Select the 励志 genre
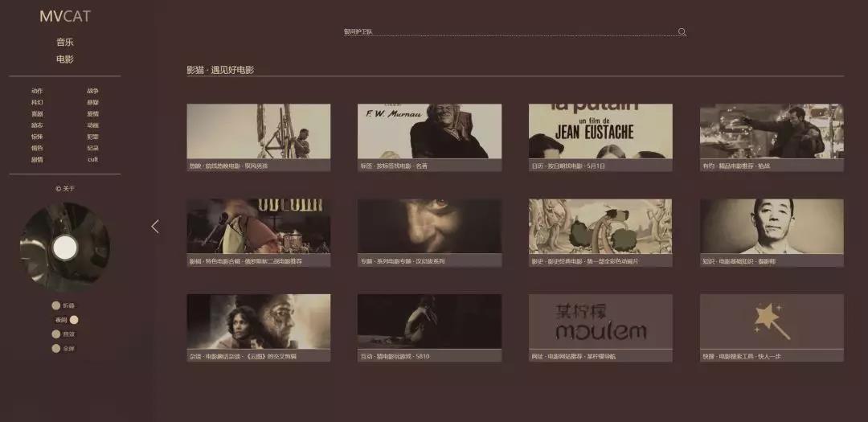Image resolution: width=868 pixels, height=422 pixels. 37,125
